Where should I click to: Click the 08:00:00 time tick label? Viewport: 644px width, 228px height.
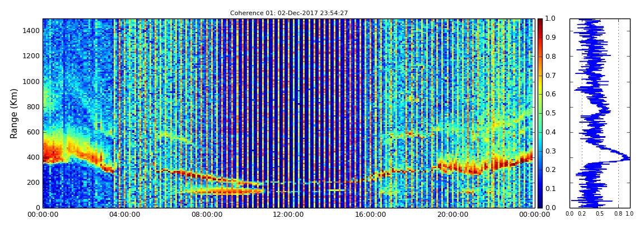[206, 215]
